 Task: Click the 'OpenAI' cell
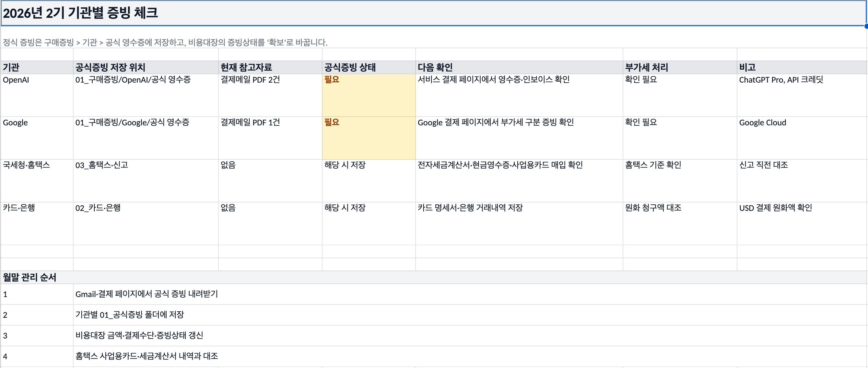(37, 95)
